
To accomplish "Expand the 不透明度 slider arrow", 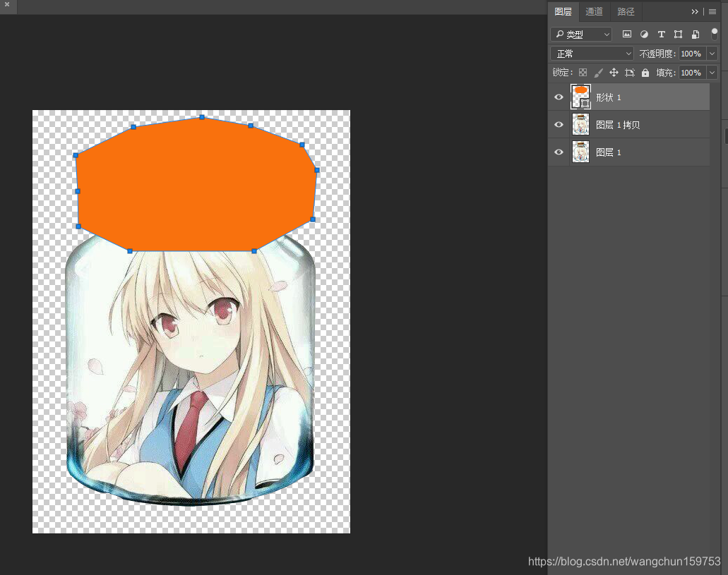I will [x=712, y=54].
